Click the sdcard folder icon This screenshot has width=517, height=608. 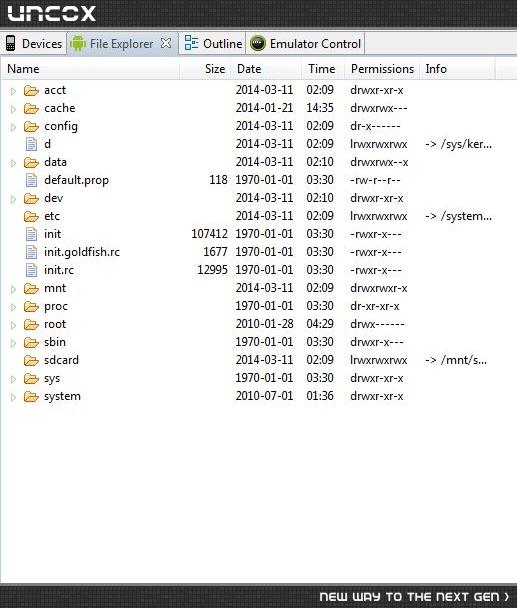coord(31,361)
